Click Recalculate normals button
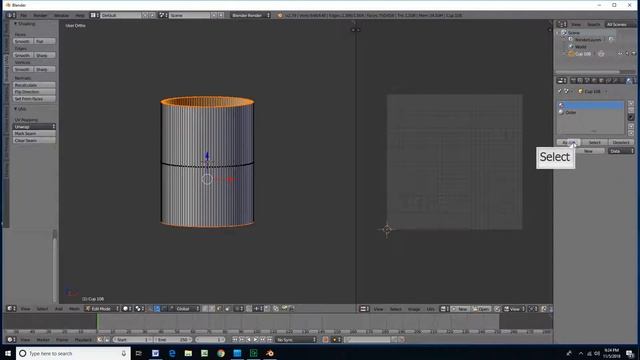Viewport: 640px width, 360px height. [x=34, y=85]
